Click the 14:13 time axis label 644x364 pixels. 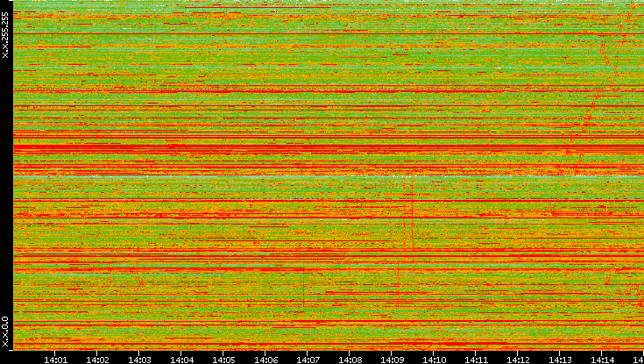pyautogui.click(x=560, y=360)
